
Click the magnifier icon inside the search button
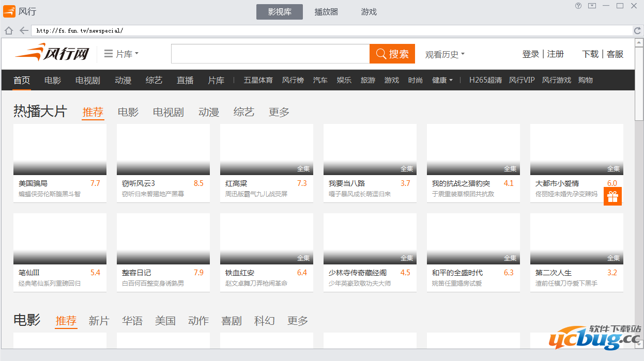tap(381, 54)
